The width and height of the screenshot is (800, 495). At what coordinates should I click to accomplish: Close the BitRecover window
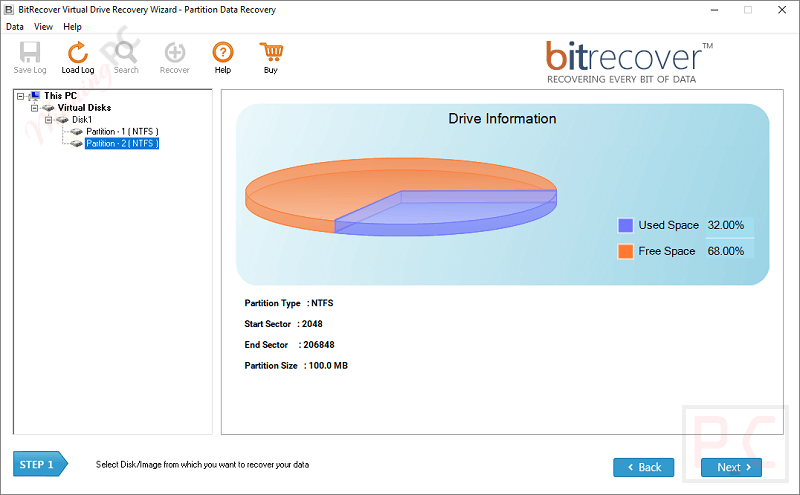[x=782, y=10]
